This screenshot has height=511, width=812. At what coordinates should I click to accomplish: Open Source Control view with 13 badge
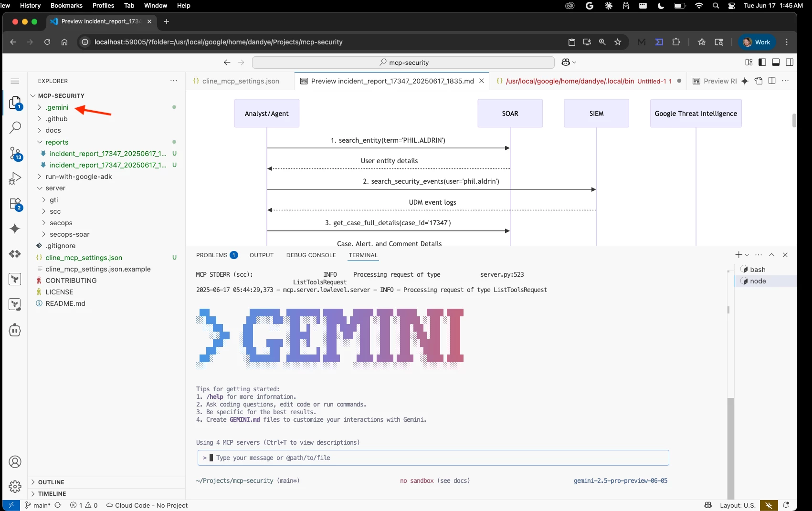(x=15, y=153)
